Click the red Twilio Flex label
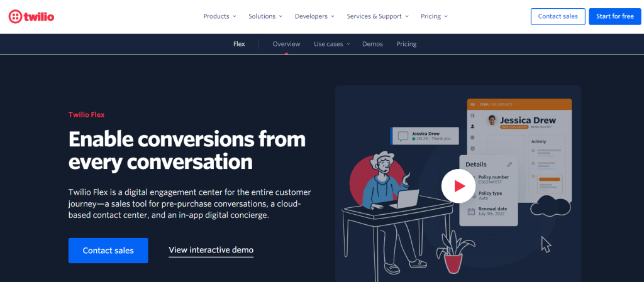 pos(87,115)
